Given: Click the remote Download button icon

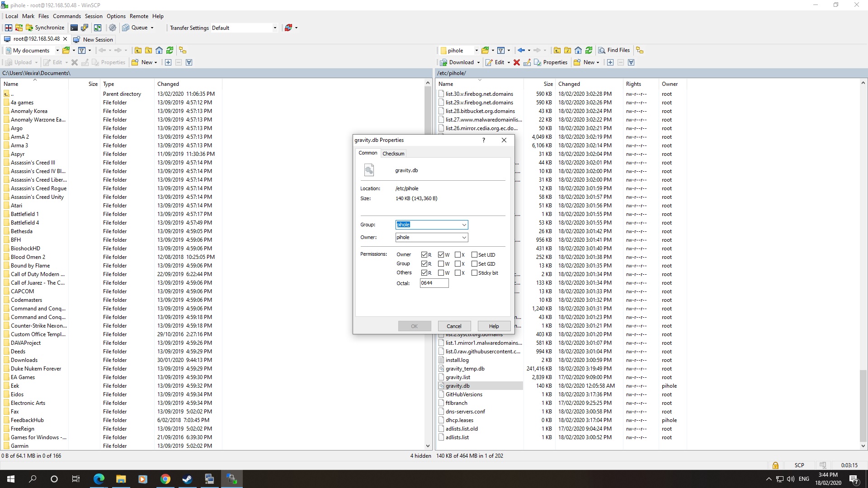Looking at the screenshot, I should coord(443,62).
